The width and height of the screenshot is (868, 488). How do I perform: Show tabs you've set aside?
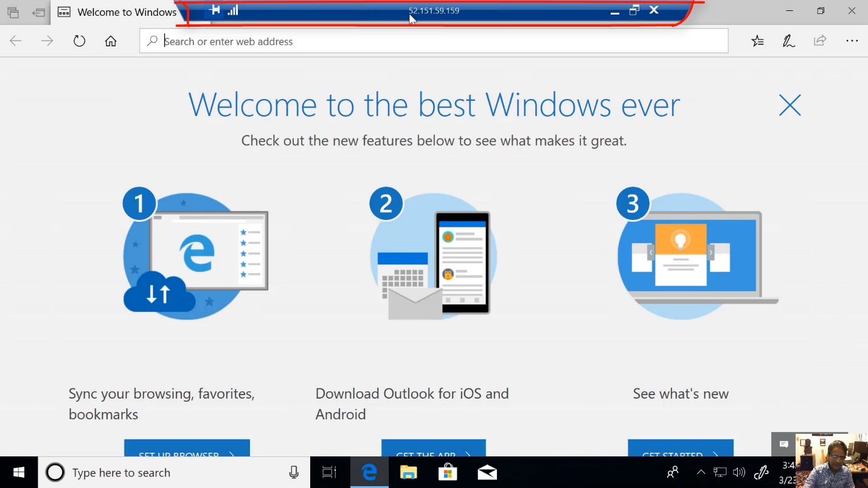(13, 12)
